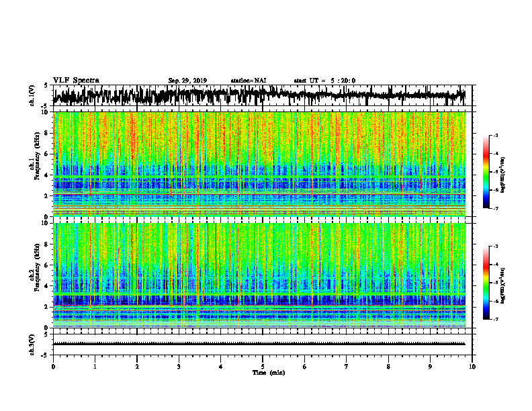Image resolution: width=532 pixels, height=411 pixels.
Task: Click time axis tick label 3
Action: (x=179, y=367)
